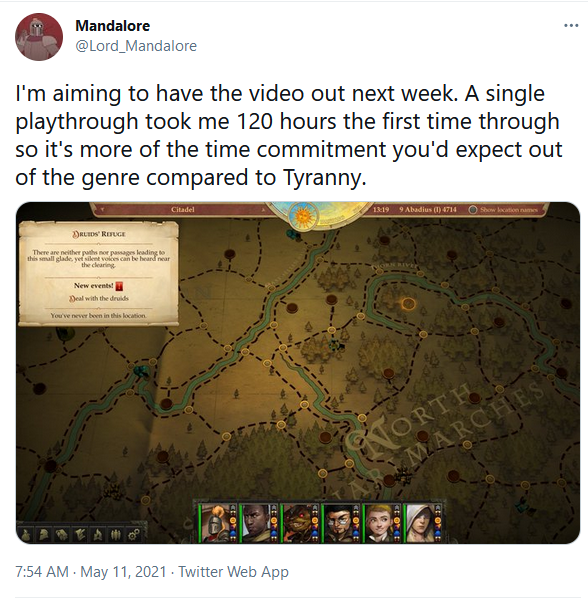Open the character helmet icon in game toolbar
Screen dimensions: 588x603
pyautogui.click(x=43, y=535)
